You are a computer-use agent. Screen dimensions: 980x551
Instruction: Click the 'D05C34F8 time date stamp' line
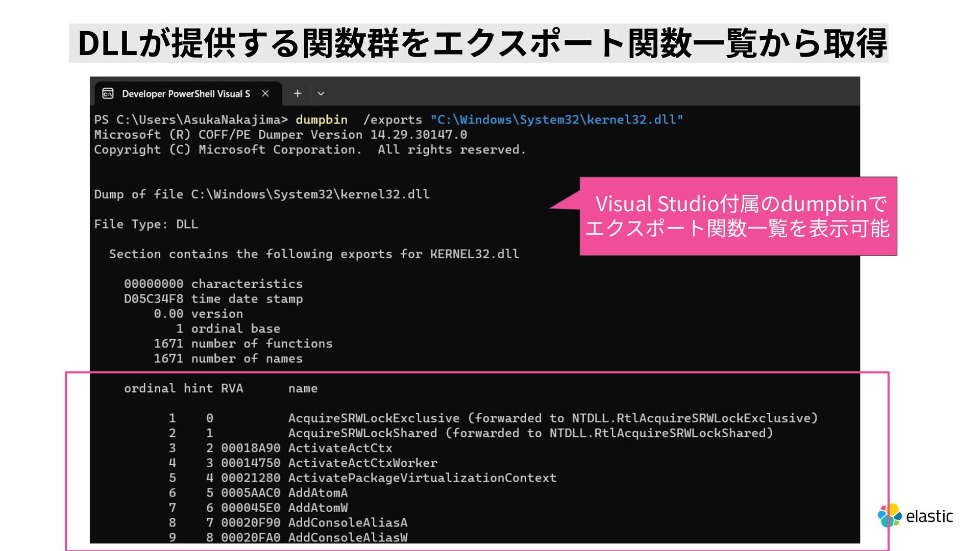tap(213, 299)
